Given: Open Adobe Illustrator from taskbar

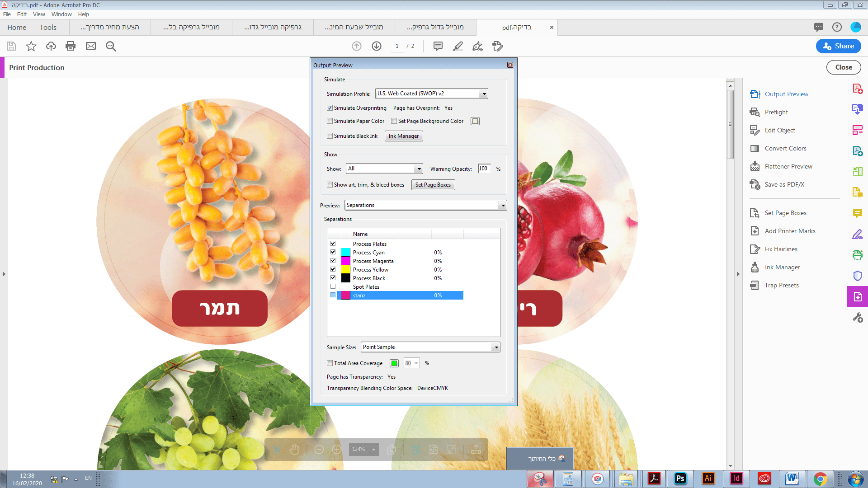Looking at the screenshot, I should 708,479.
